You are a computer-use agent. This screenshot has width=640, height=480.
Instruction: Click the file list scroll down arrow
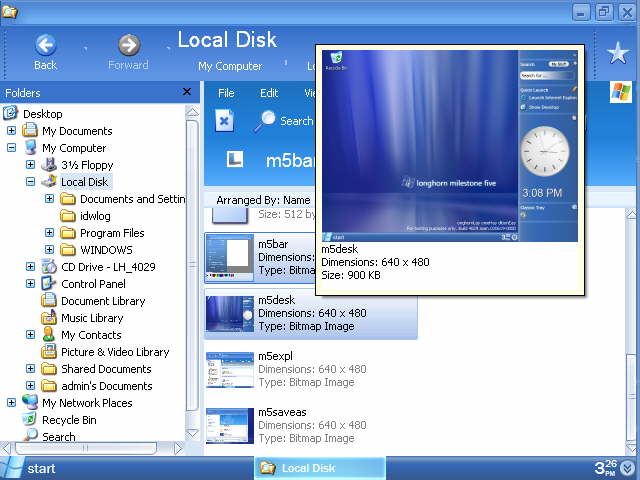click(x=631, y=449)
